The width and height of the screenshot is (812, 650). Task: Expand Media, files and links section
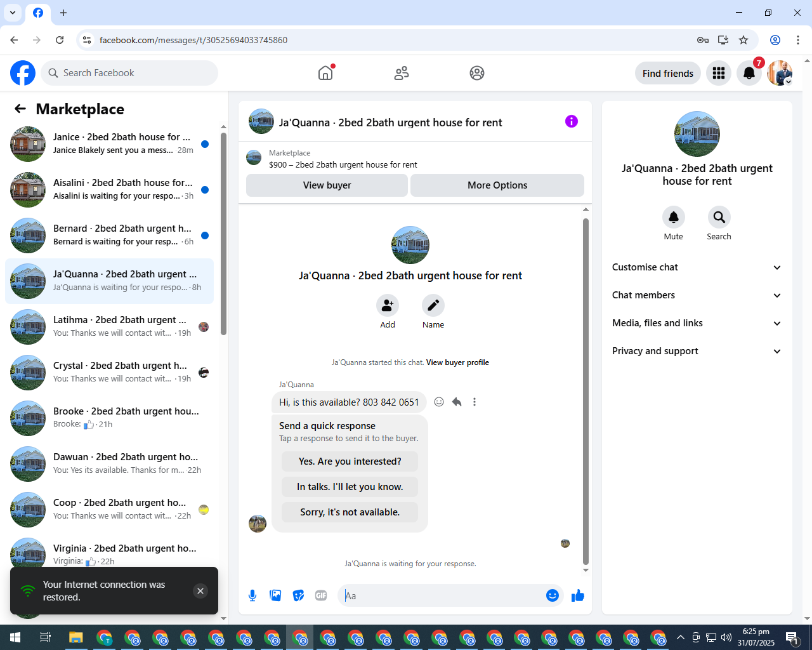click(697, 323)
